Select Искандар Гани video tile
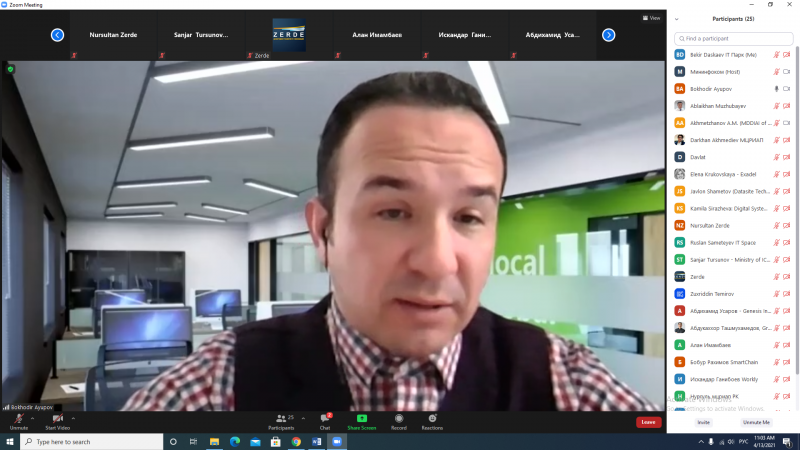The width and height of the screenshot is (800, 450). click(x=465, y=35)
